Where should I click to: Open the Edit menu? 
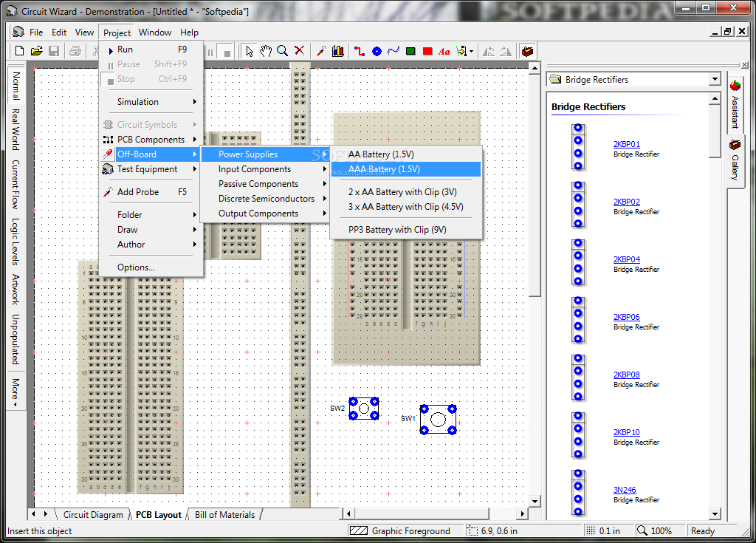[x=59, y=33]
